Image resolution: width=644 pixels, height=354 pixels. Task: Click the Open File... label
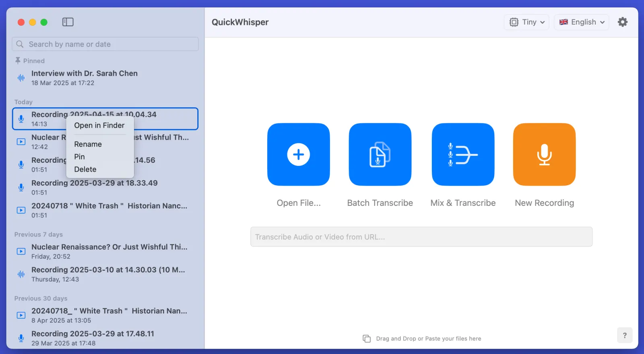click(299, 203)
